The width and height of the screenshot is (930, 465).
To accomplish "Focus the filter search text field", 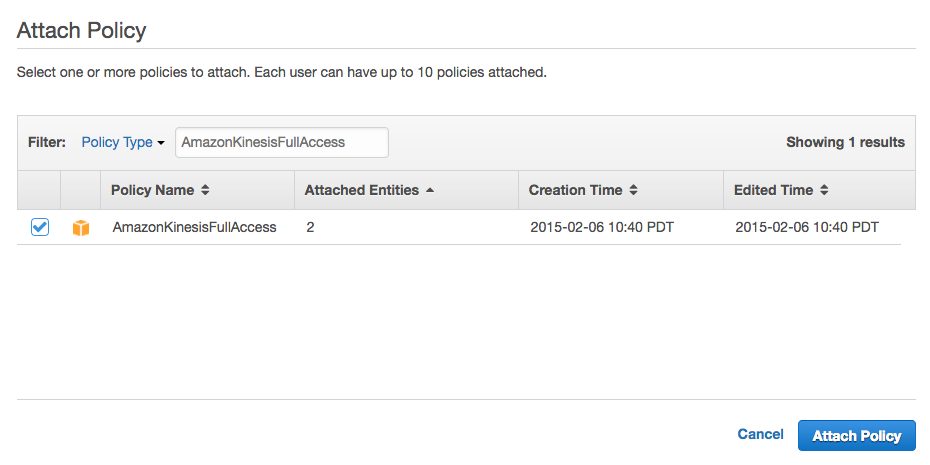I will point(281,142).
